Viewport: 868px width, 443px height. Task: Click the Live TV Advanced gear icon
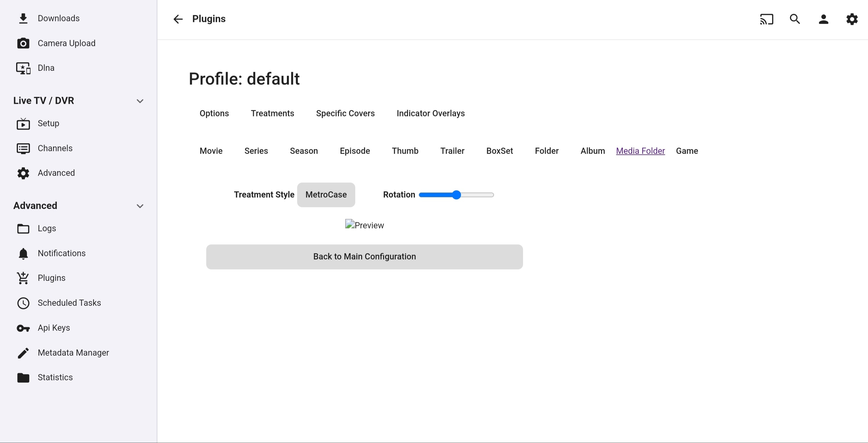click(x=23, y=173)
